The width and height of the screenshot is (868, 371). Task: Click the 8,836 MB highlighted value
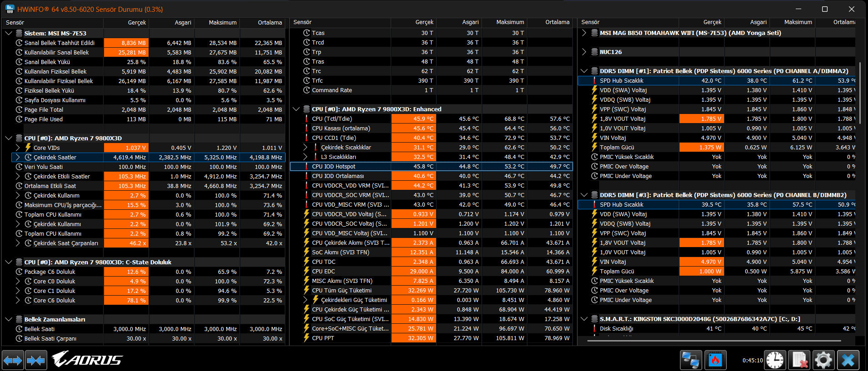126,43
